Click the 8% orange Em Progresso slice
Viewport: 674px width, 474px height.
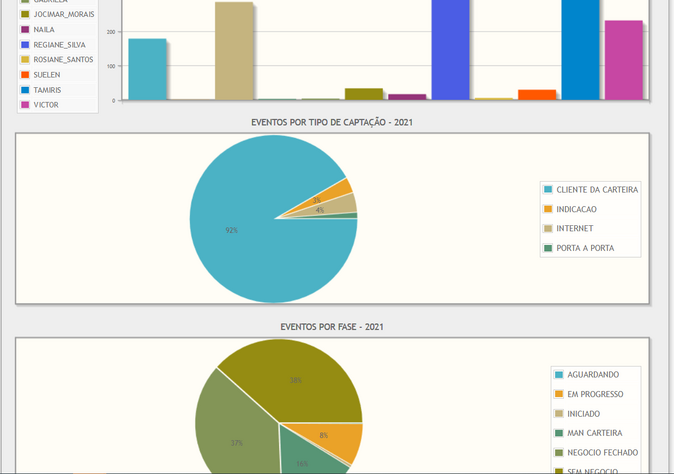tap(331, 438)
